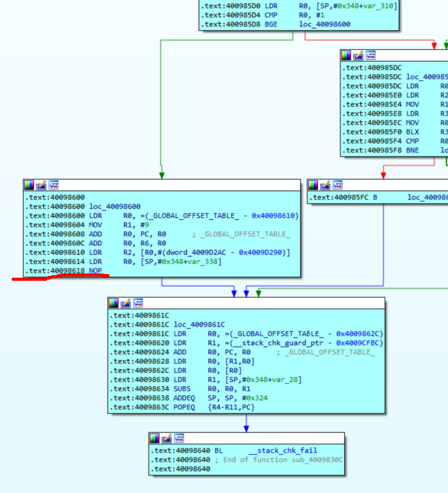Screen dimensions: 448x493
Task: Select the ADD R0, R6, R0 line
Action: click(95, 243)
